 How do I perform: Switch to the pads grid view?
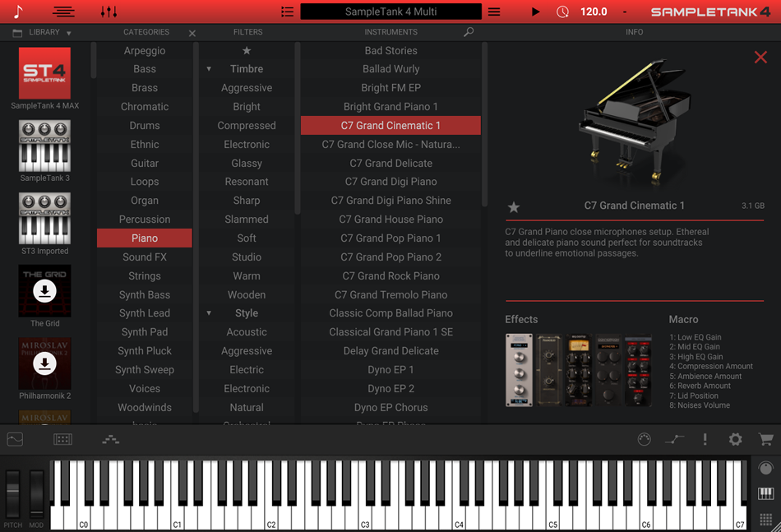pyautogui.click(x=765, y=520)
